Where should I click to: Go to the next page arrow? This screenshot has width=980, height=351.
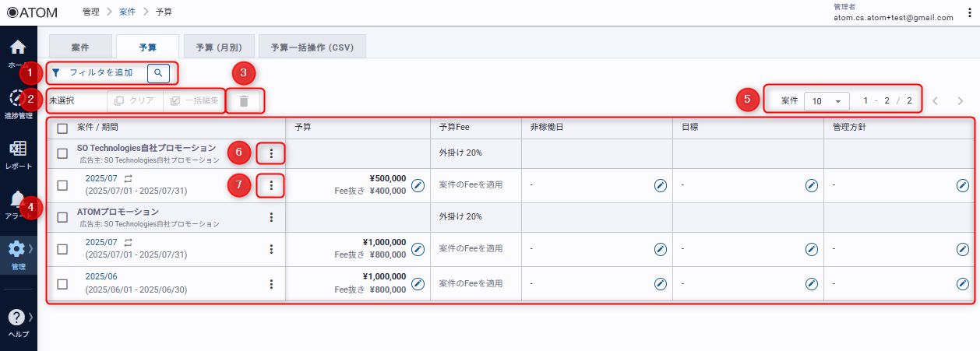pyautogui.click(x=960, y=101)
